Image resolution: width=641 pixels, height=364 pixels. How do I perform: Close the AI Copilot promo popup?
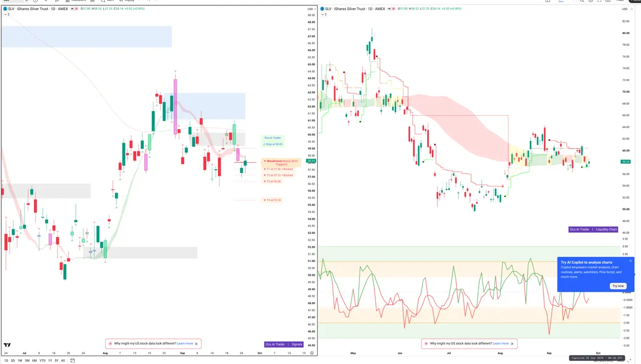tap(630, 261)
